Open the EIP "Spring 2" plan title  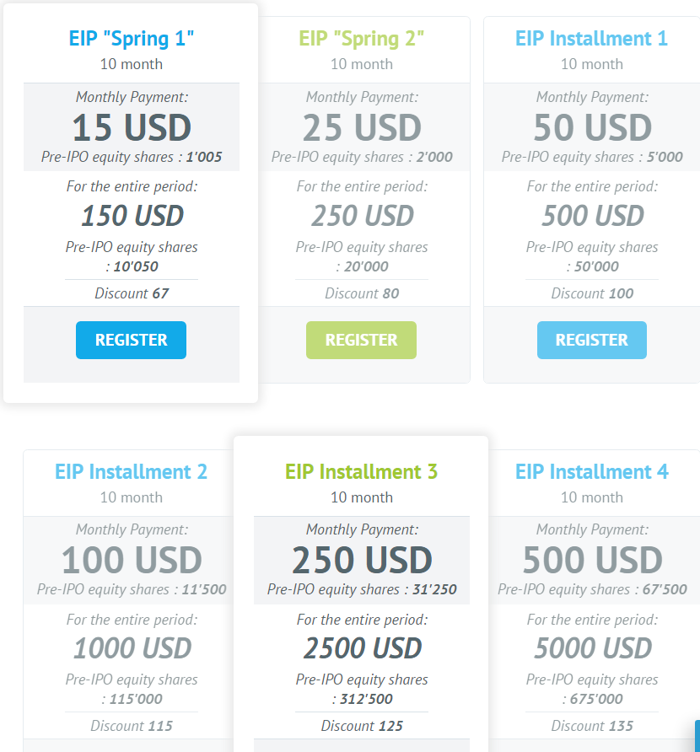(361, 39)
